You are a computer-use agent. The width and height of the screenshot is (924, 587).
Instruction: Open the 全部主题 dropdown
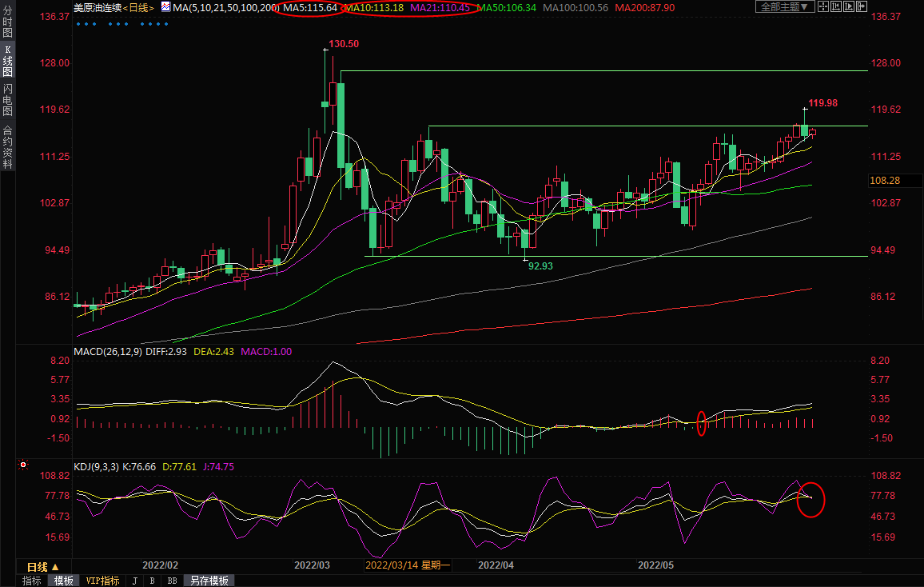coord(785,7)
